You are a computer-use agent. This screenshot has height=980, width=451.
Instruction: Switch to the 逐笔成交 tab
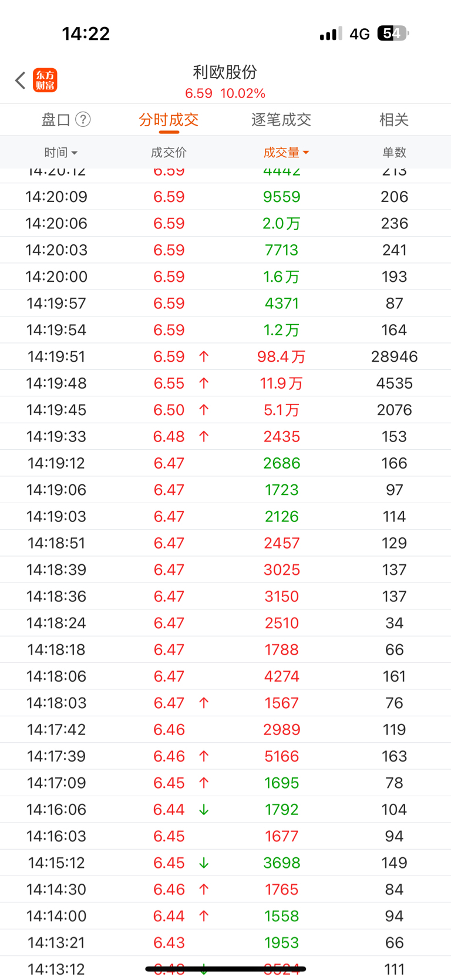[281, 120]
